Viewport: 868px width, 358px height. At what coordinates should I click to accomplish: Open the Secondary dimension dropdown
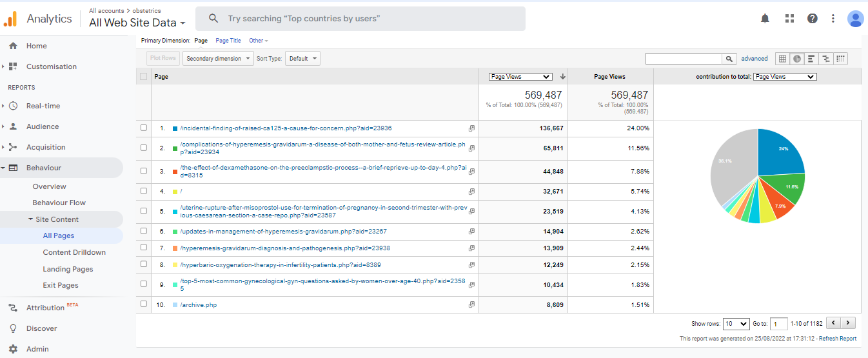coord(219,59)
